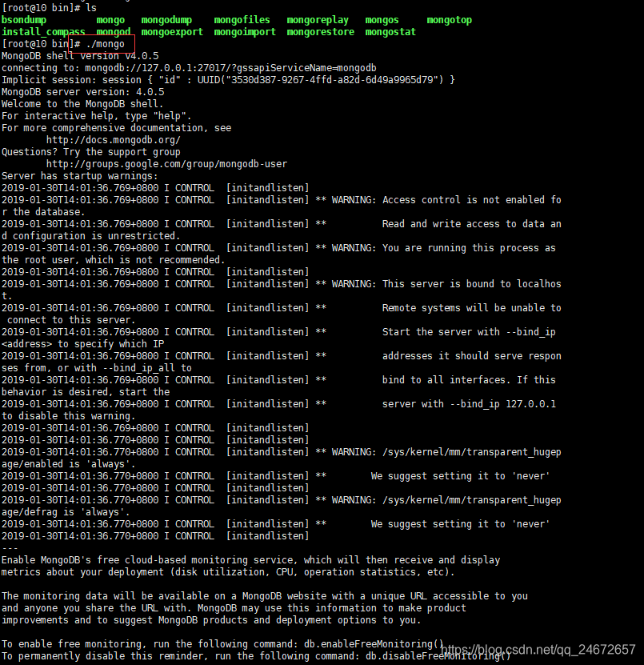Viewport: 644px width, 665px height.
Task: Select the mongorestore file name
Action: pos(320,32)
